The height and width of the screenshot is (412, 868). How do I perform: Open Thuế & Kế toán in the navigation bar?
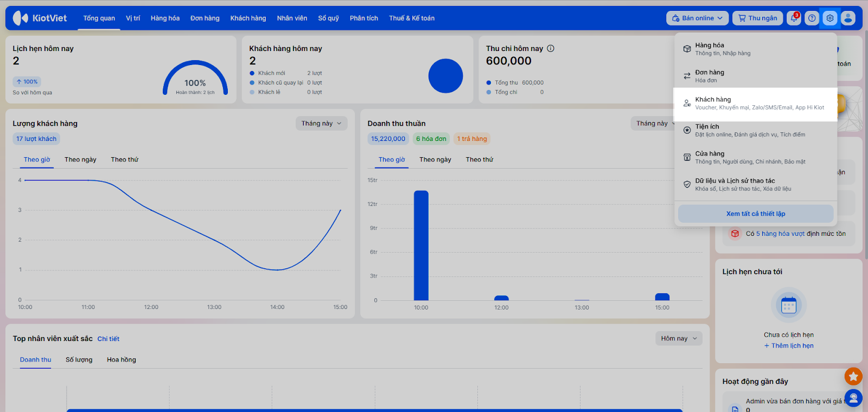click(412, 18)
